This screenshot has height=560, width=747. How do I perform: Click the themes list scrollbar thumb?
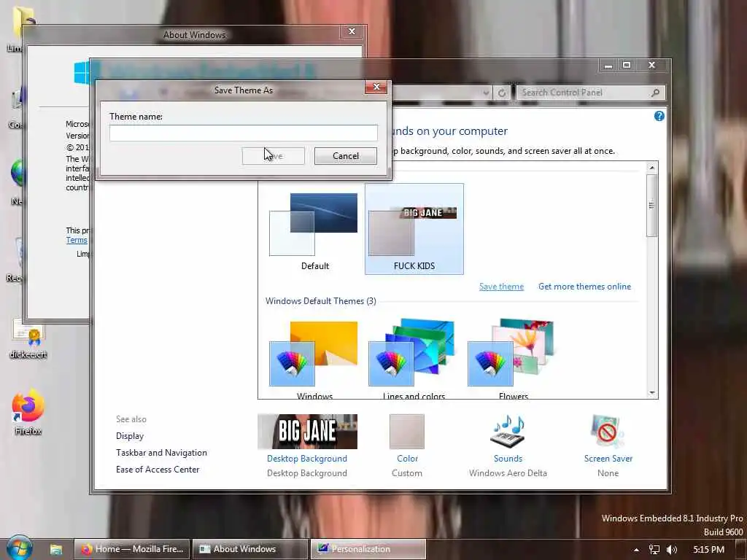651,206
